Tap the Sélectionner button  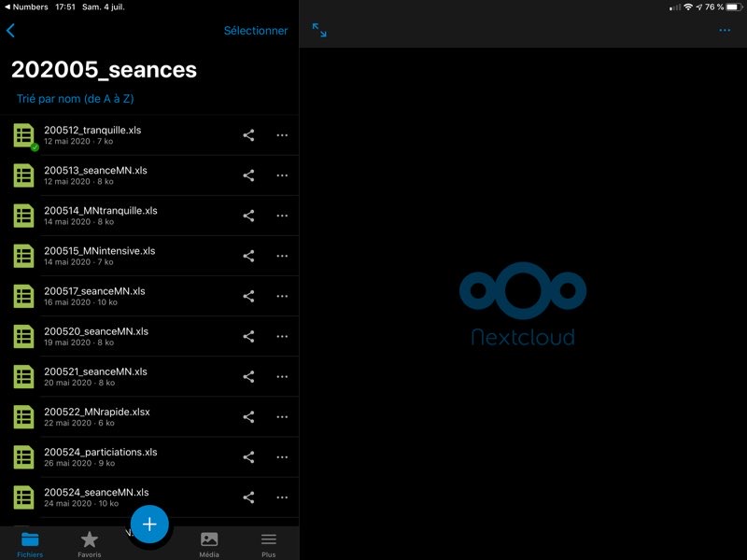point(255,31)
